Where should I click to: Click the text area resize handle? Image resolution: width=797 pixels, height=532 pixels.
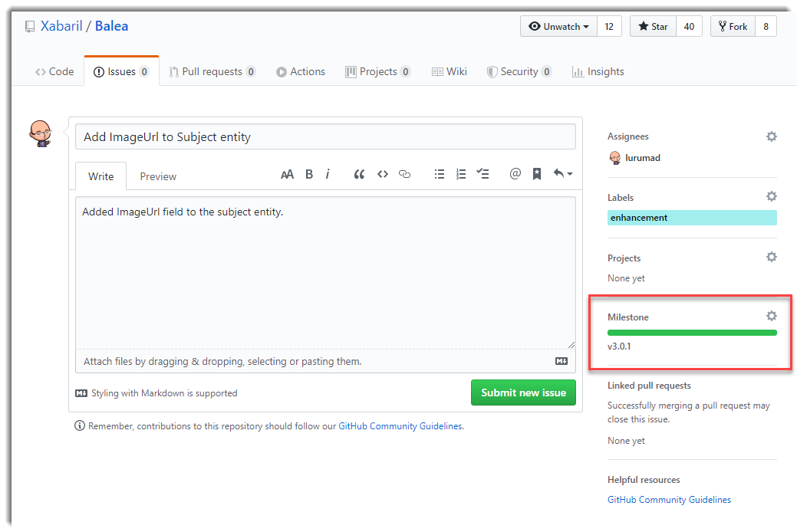[x=571, y=345]
